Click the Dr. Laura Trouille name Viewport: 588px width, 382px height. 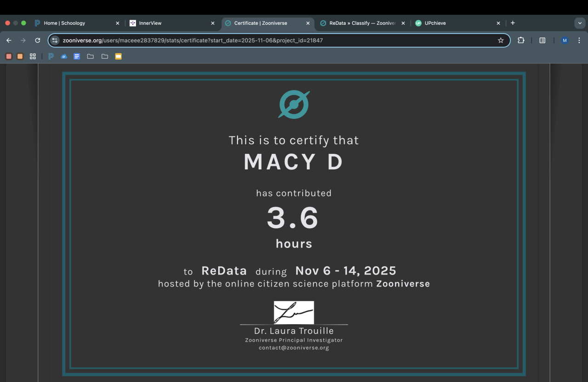click(294, 331)
